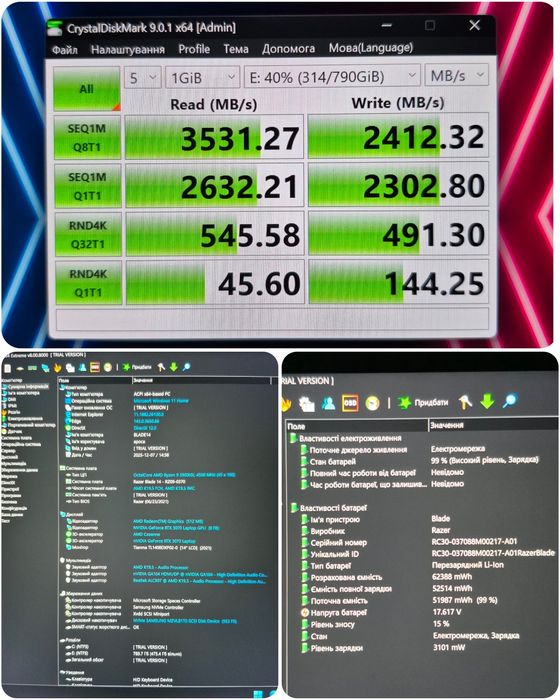
Task: Open the Мова(Language) menu
Action: [371, 48]
